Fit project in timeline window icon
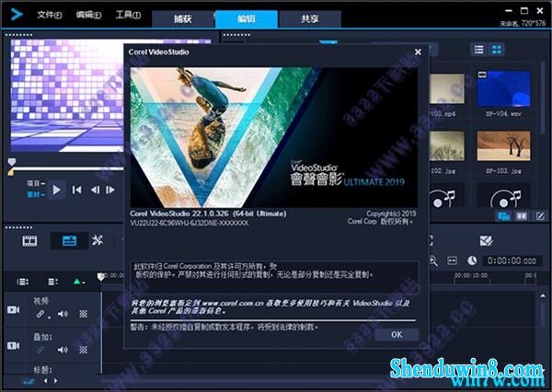The image size is (552, 392). (452, 261)
